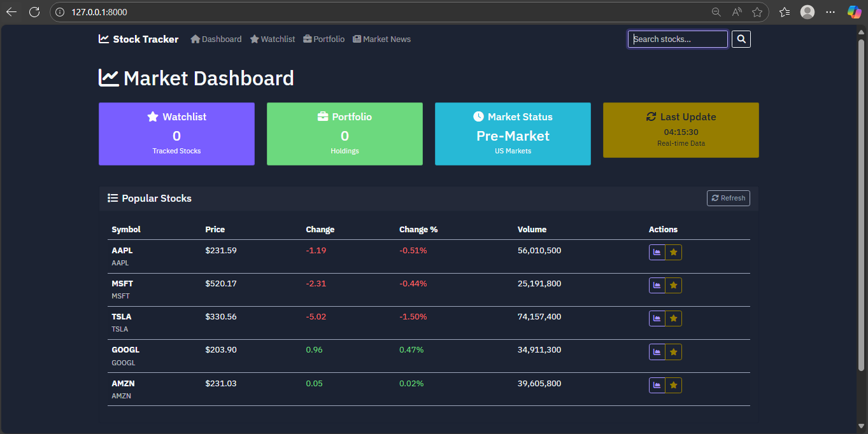
Task: Open the Portfolio nav item
Action: click(x=324, y=39)
